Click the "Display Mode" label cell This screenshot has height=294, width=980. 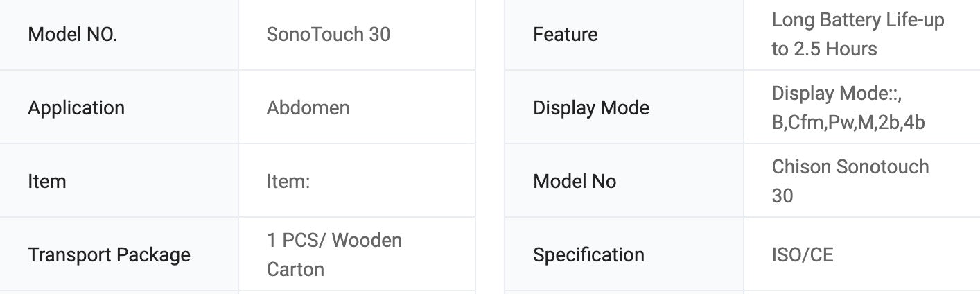coord(590,108)
